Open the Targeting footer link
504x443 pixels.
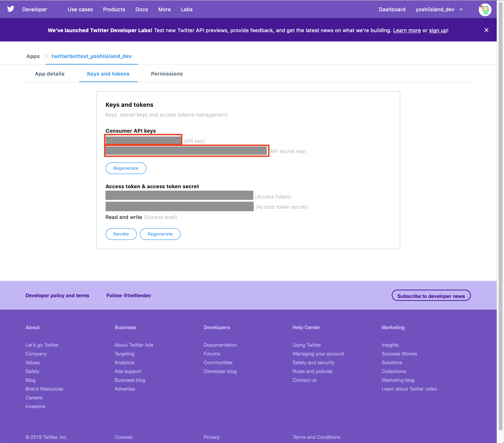pos(124,354)
